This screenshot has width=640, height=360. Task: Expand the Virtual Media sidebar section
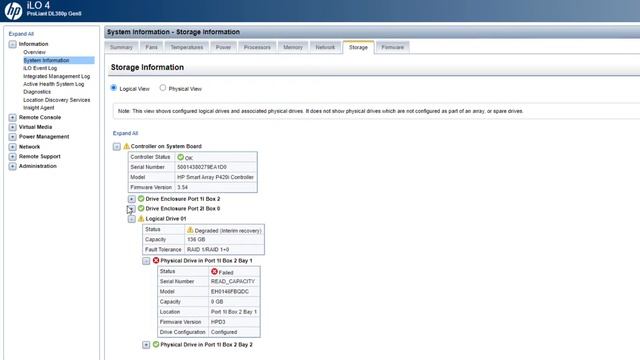coord(13,127)
